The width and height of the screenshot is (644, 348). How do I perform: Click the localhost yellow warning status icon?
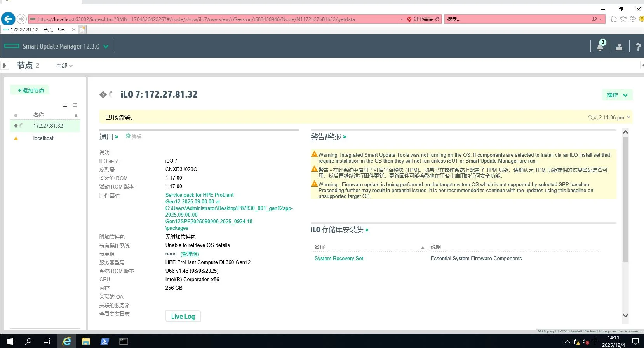pos(16,138)
